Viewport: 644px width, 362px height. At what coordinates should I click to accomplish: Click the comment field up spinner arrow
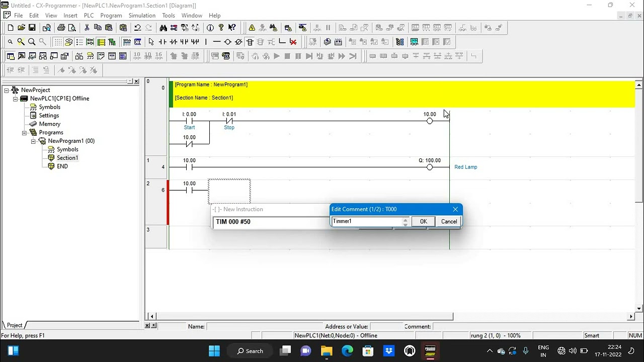tap(406, 219)
